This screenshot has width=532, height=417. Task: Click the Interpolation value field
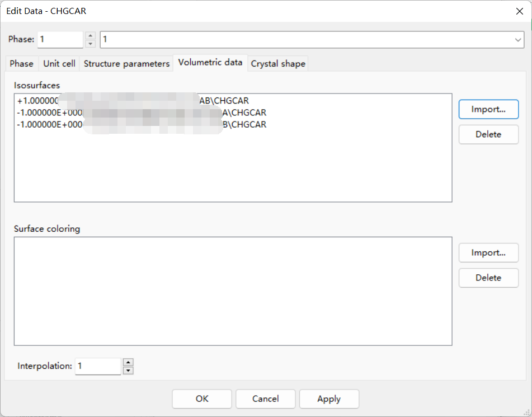(x=98, y=366)
